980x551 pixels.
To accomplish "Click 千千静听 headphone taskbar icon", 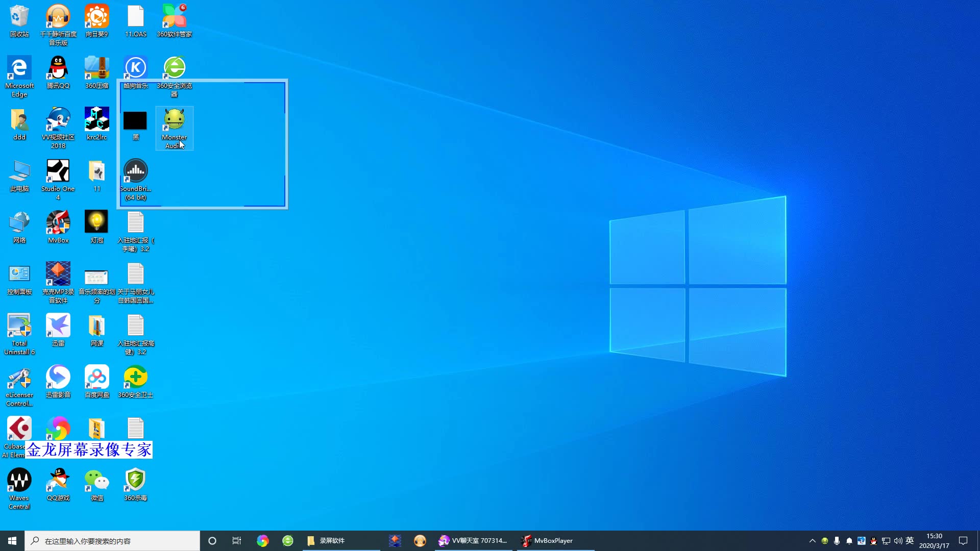I will (420, 541).
